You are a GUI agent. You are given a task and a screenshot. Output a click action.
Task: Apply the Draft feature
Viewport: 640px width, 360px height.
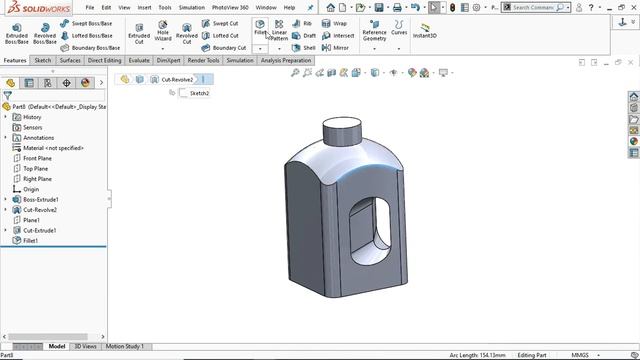(304, 36)
